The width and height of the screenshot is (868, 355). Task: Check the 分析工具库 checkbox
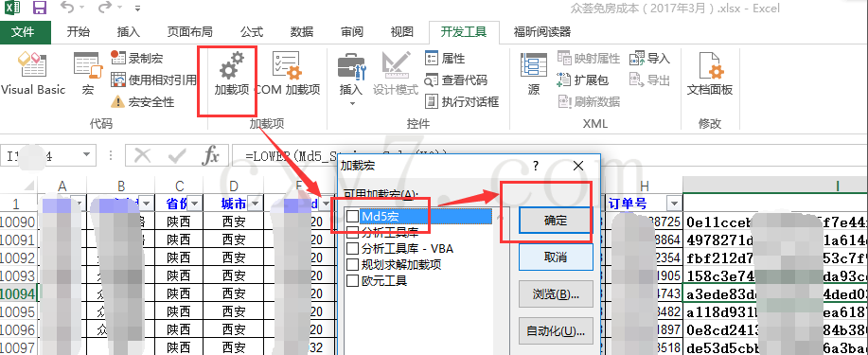[x=352, y=232]
